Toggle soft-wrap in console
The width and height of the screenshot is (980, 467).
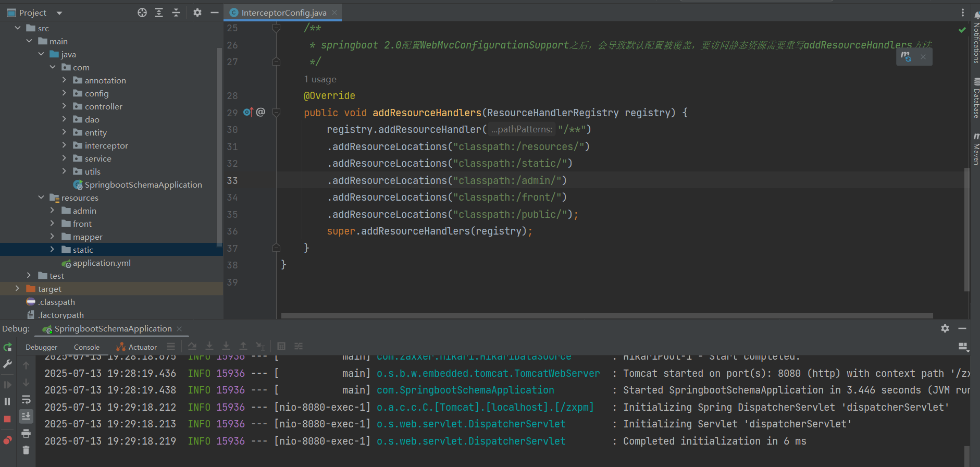pyautogui.click(x=26, y=399)
